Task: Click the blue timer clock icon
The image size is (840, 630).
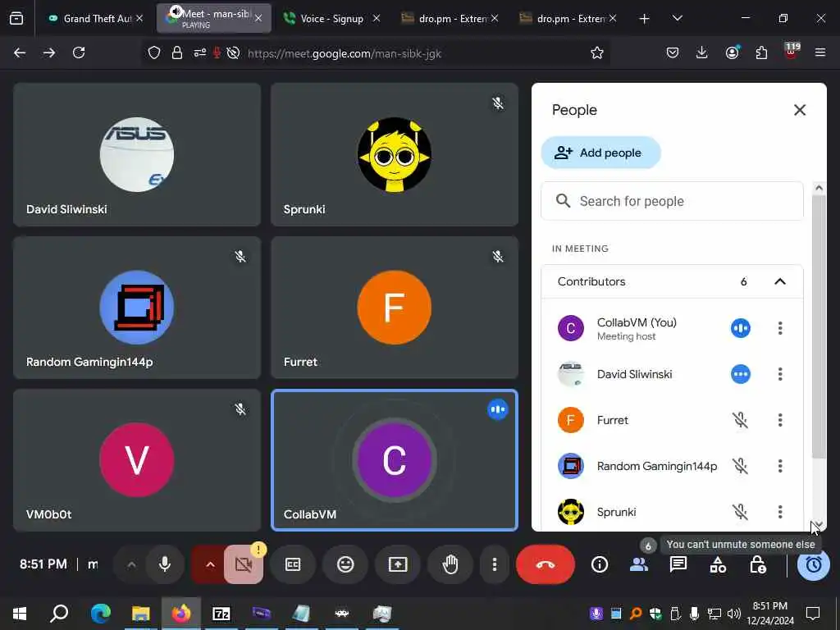Action: (813, 564)
